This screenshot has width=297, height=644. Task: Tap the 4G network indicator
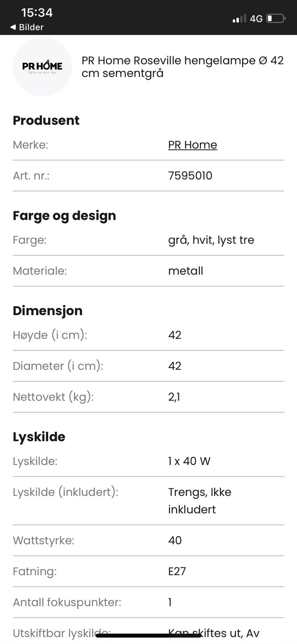(x=256, y=19)
